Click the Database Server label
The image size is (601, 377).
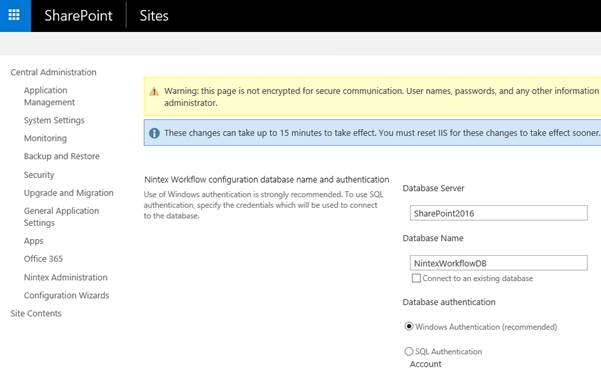(x=433, y=188)
